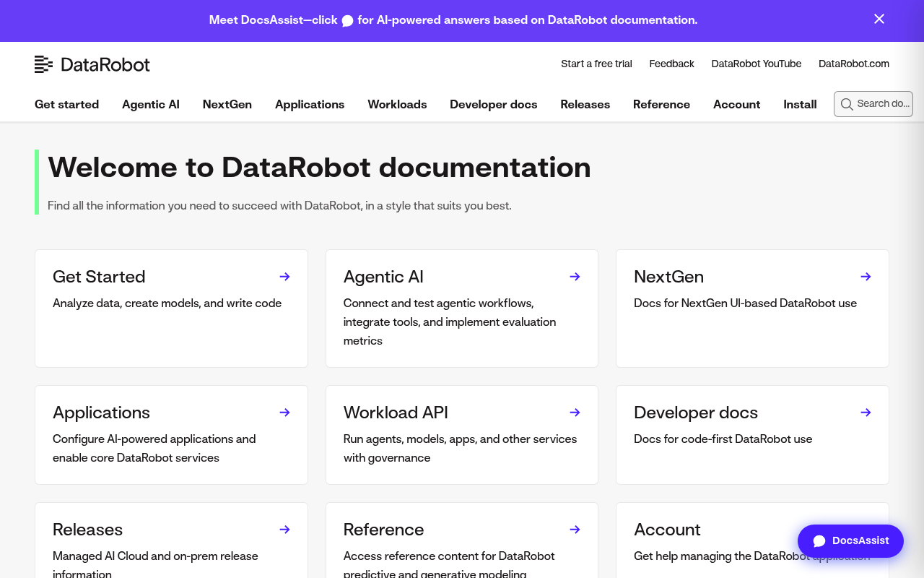Open the Account card title
This screenshot has width=924, height=578.
coord(667,530)
